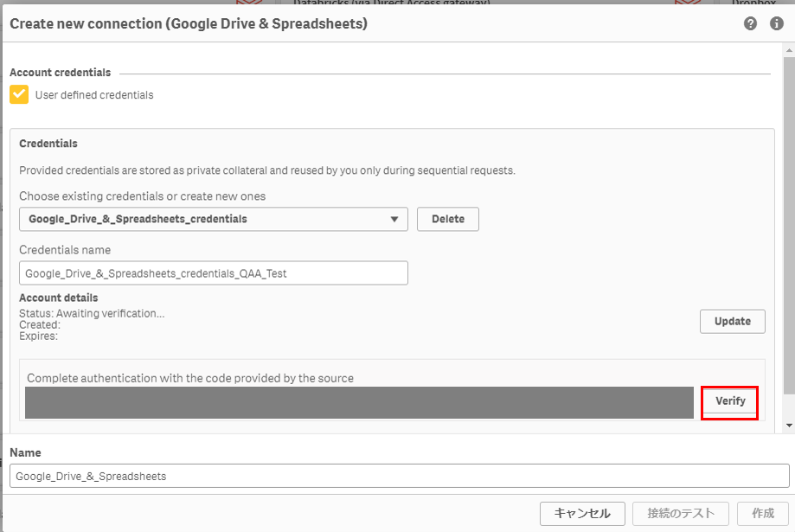This screenshot has width=795, height=532.
Task: Click the Credentials name text field
Action: 213,273
